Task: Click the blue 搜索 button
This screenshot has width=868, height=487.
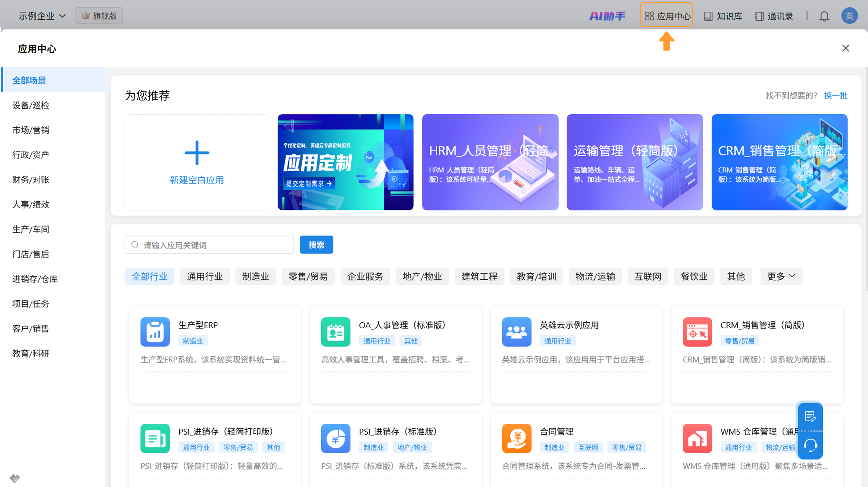Action: [316, 245]
